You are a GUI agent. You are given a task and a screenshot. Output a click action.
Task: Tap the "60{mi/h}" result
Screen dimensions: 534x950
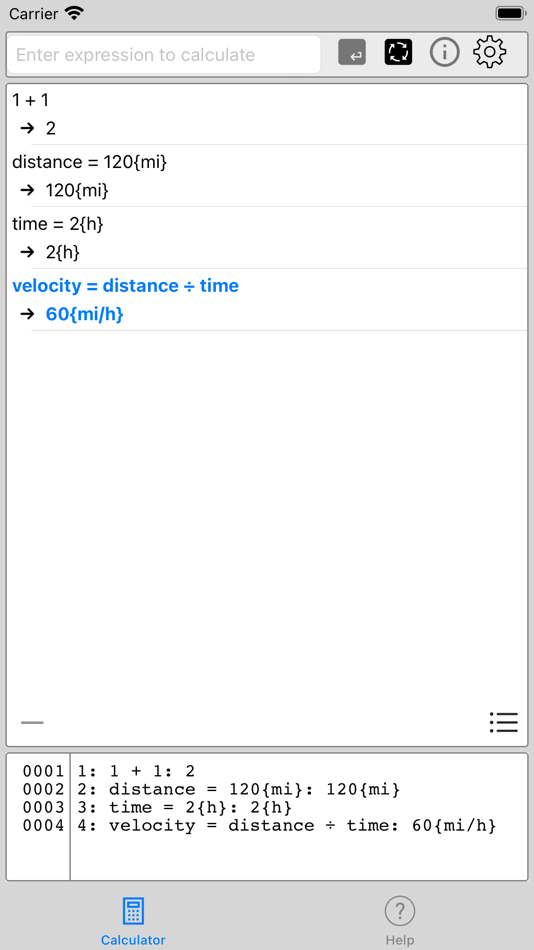tap(84, 314)
